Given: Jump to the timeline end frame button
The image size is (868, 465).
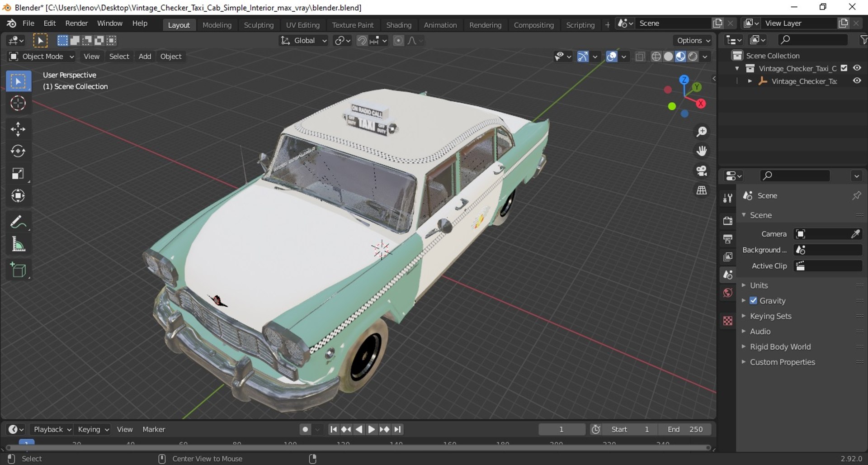Looking at the screenshot, I should (x=397, y=429).
